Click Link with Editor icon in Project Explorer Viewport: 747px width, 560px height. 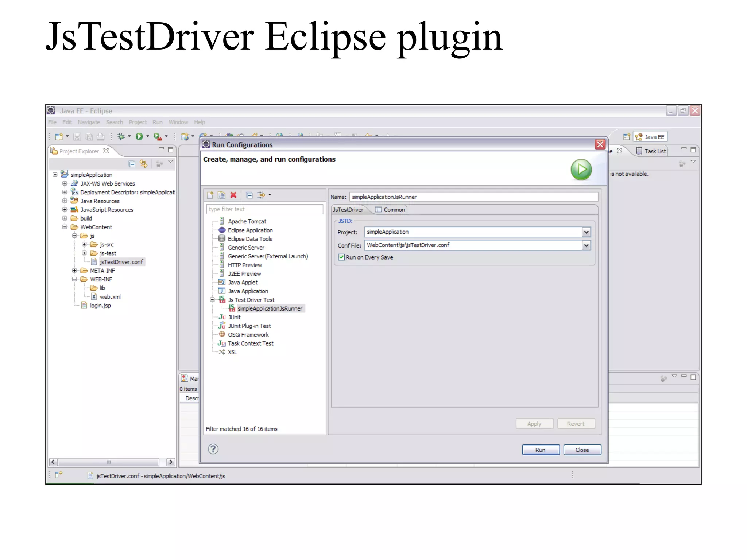tap(144, 164)
